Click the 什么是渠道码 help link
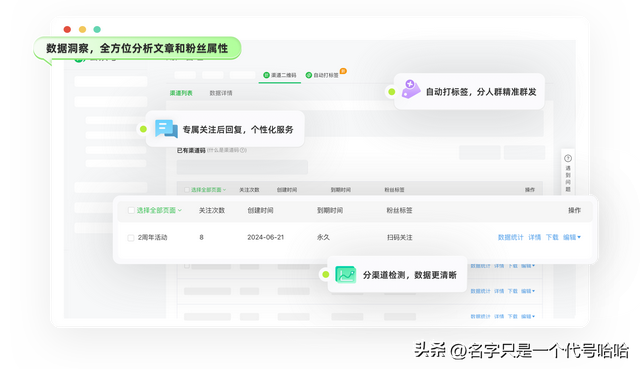 (x=227, y=150)
